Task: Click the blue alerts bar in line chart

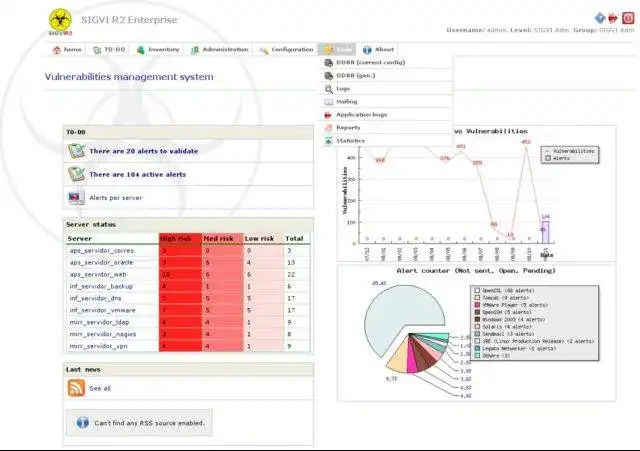Action: [x=546, y=232]
